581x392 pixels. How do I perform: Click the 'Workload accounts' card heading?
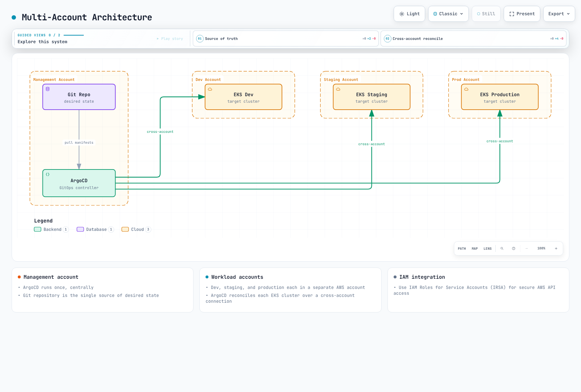tap(237, 277)
